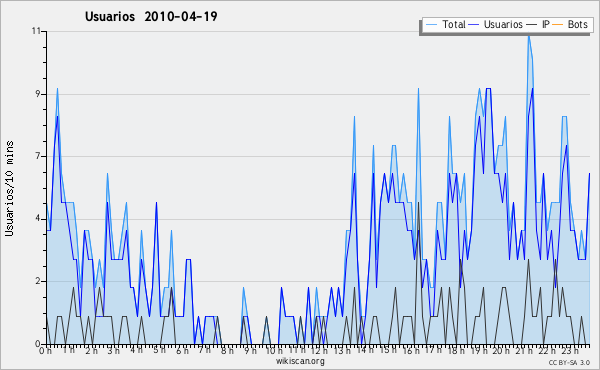
Task: Click the x-axis label "18 h"
Action: click(456, 350)
